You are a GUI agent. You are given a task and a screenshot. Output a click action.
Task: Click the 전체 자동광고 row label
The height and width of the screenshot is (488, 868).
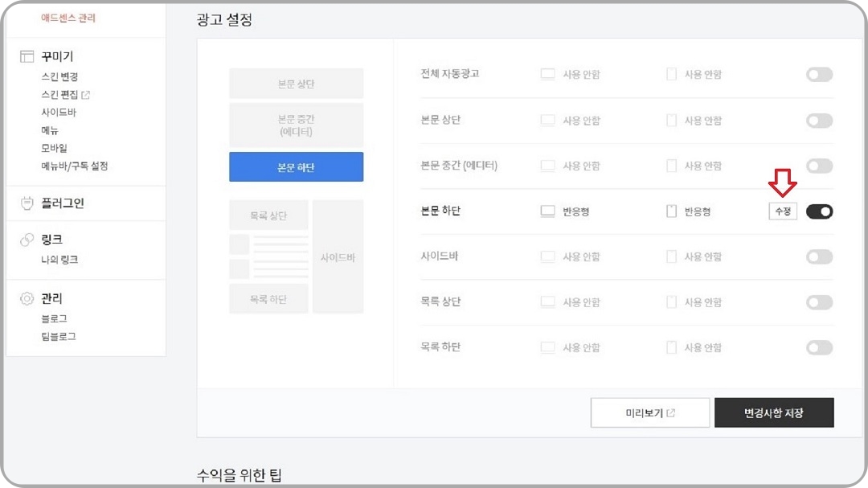449,74
